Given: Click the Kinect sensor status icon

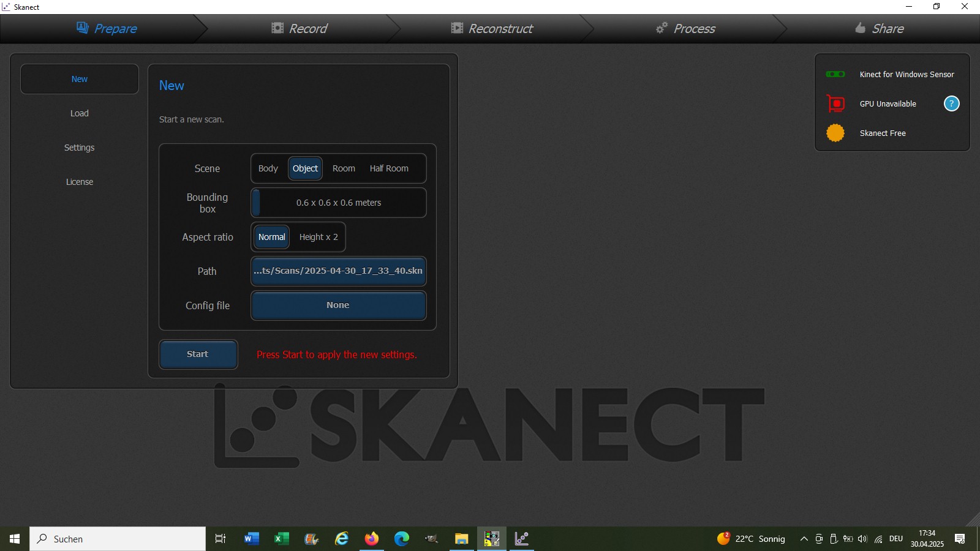Looking at the screenshot, I should [835, 74].
